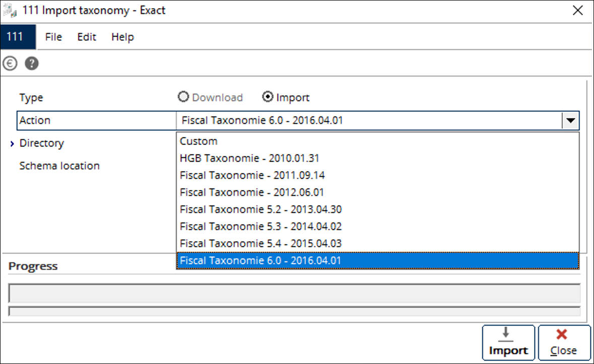Screen dimensions: 594x364
Task: Choose Fiscal Taxonomie - 2011.09.14 option
Action: 378,175
